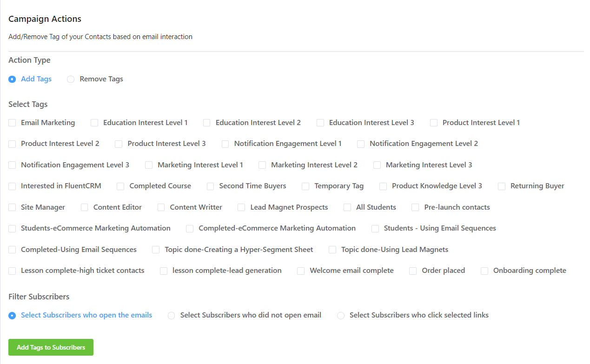Select Notification Engagement Level 2 checkbox
The width and height of the screenshot is (590, 364).
(361, 144)
